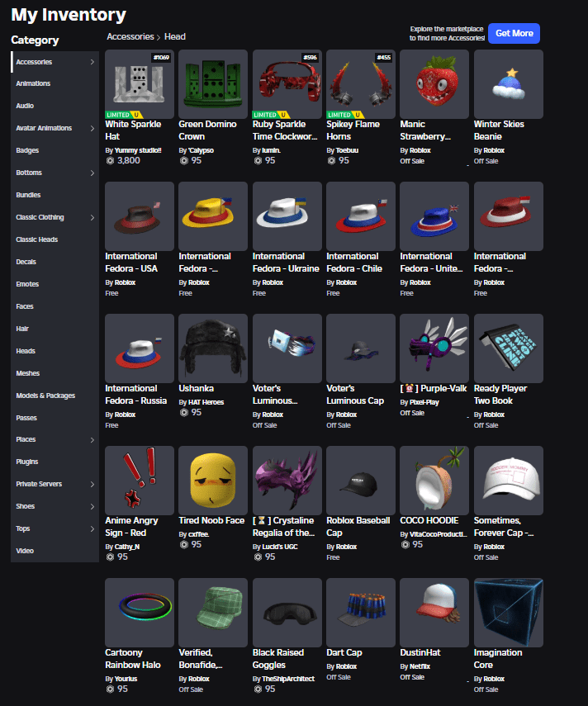This screenshot has height=706, width=588.
Task: Open the Emotes category
Action: [x=55, y=284]
